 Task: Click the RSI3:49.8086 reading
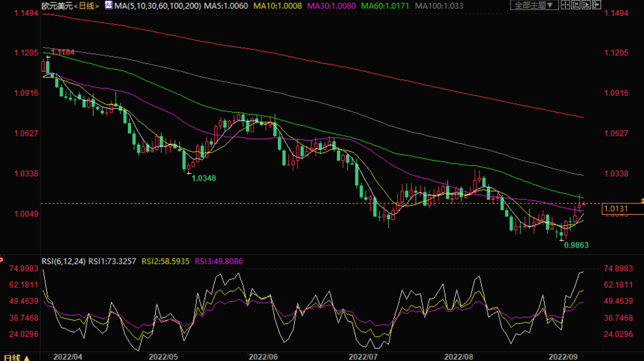click(219, 261)
